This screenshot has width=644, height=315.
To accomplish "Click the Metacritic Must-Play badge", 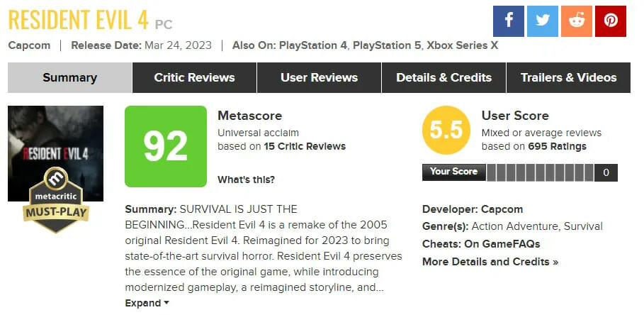I will click(55, 202).
